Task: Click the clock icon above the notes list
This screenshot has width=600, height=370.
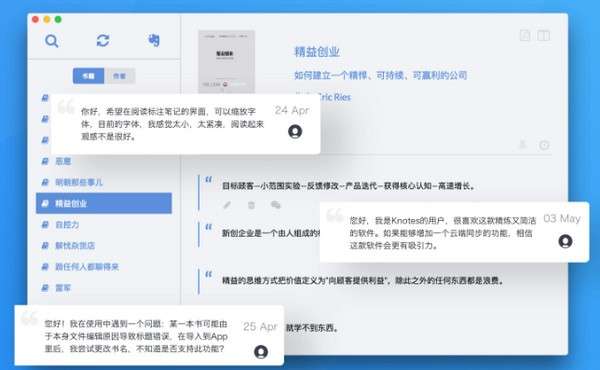Action: [544, 145]
